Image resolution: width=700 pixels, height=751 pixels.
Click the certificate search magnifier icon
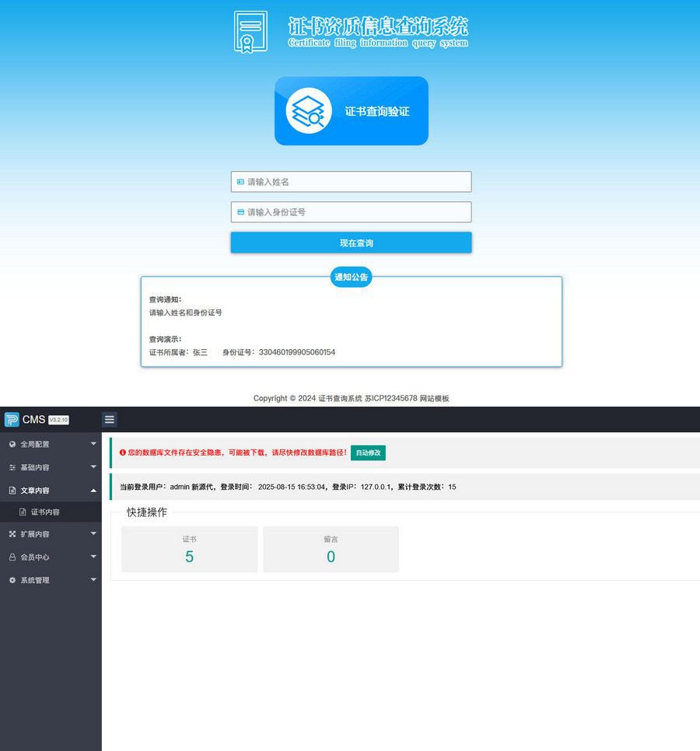(308, 111)
